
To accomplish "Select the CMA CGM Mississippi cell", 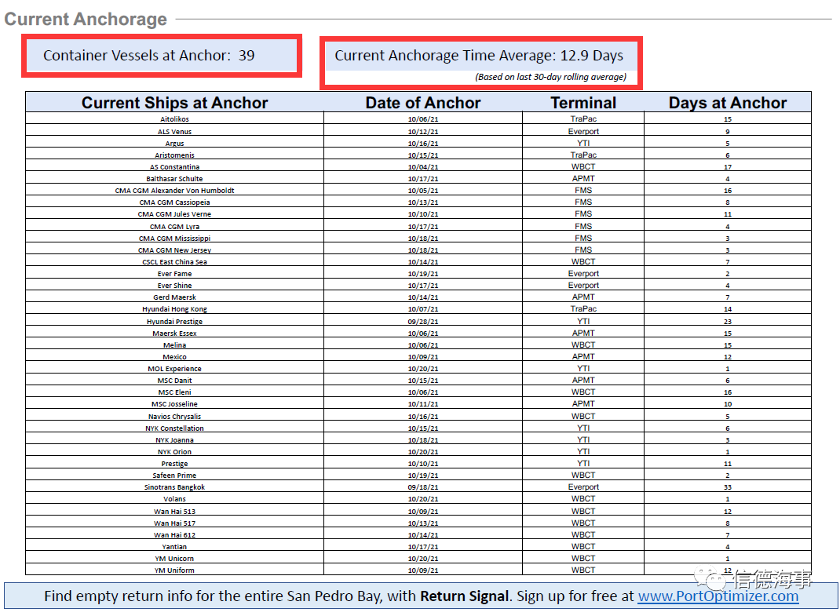I will pyautogui.click(x=174, y=238).
